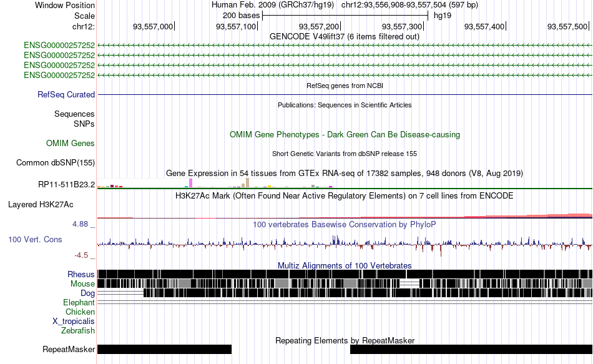Image resolution: width=593 pixels, height=364 pixels.
Task: Click the RP11-511B23.2 gene label
Action: [x=67, y=185]
